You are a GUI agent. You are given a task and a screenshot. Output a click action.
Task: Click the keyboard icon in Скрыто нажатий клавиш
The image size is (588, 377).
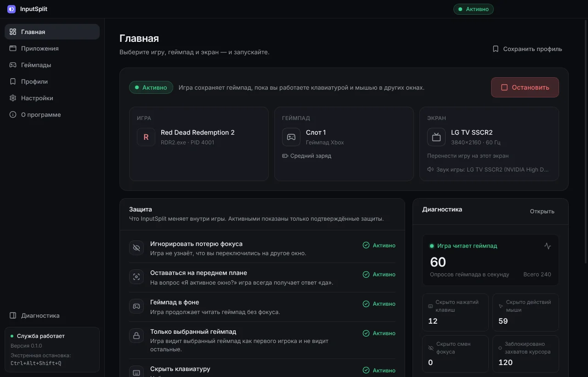pyautogui.click(x=430, y=306)
